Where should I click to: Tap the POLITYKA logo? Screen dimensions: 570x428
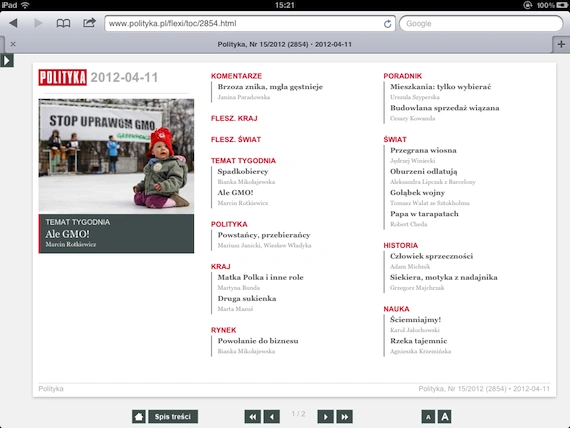point(63,77)
